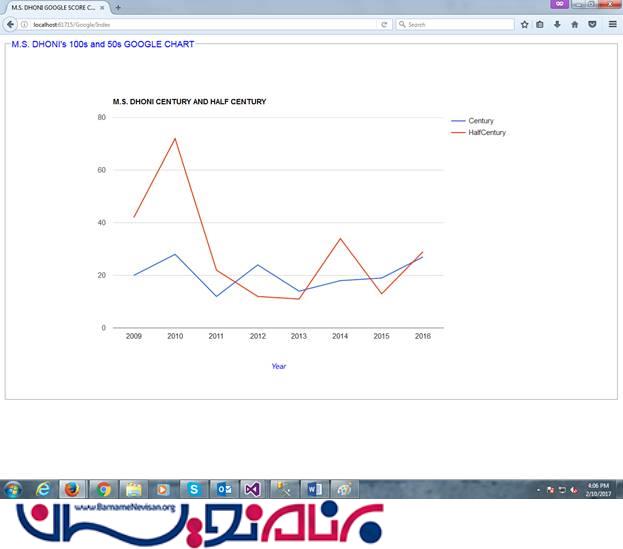The height and width of the screenshot is (549, 623).
Task: Click the Year axis title
Action: [x=279, y=366]
